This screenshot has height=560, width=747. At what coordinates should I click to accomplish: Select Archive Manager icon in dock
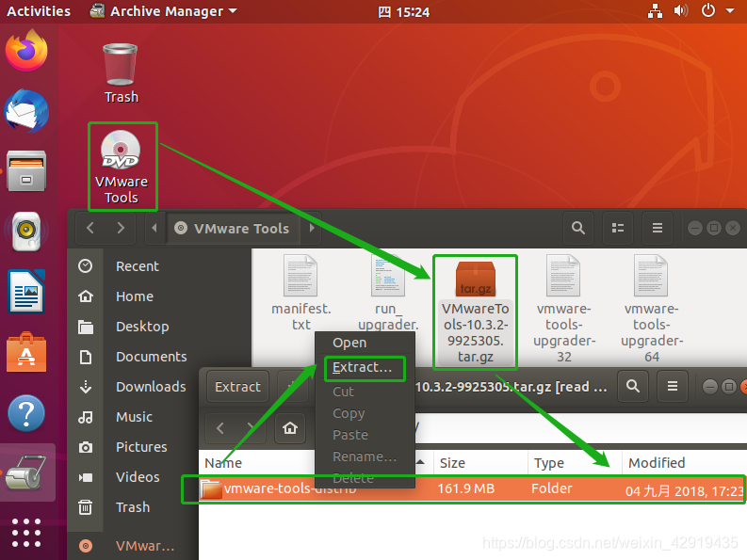(26, 472)
